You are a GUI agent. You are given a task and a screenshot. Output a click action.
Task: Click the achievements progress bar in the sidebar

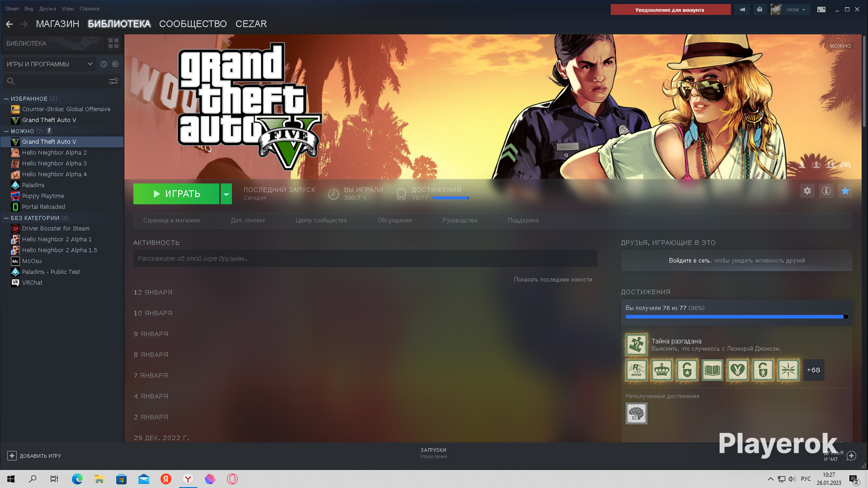point(737,317)
